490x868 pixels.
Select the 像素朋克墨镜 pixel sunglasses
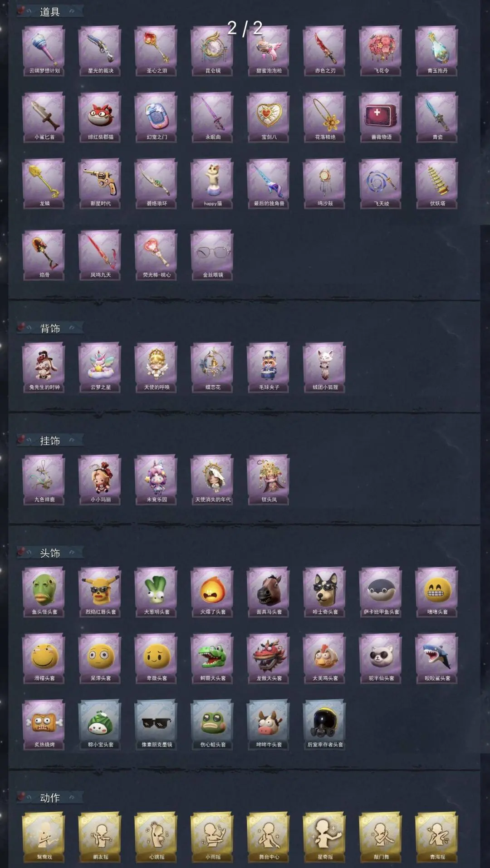tap(157, 724)
